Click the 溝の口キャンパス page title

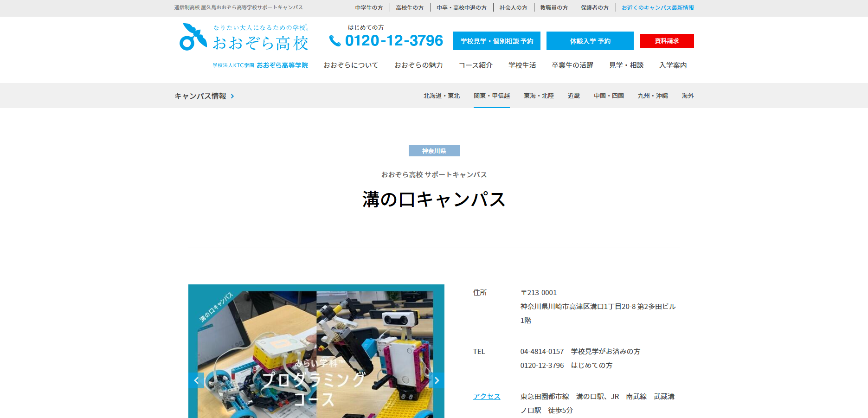[x=434, y=199]
